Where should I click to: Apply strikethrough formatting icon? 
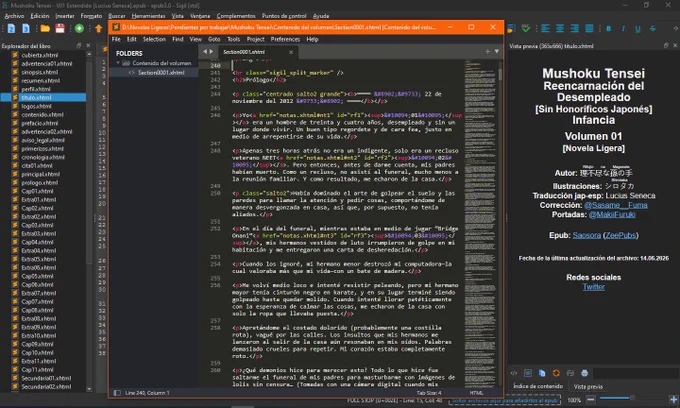(652, 29)
